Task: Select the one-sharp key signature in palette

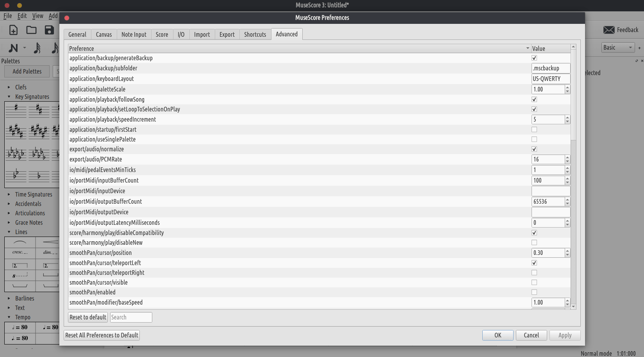Action: (x=16, y=110)
